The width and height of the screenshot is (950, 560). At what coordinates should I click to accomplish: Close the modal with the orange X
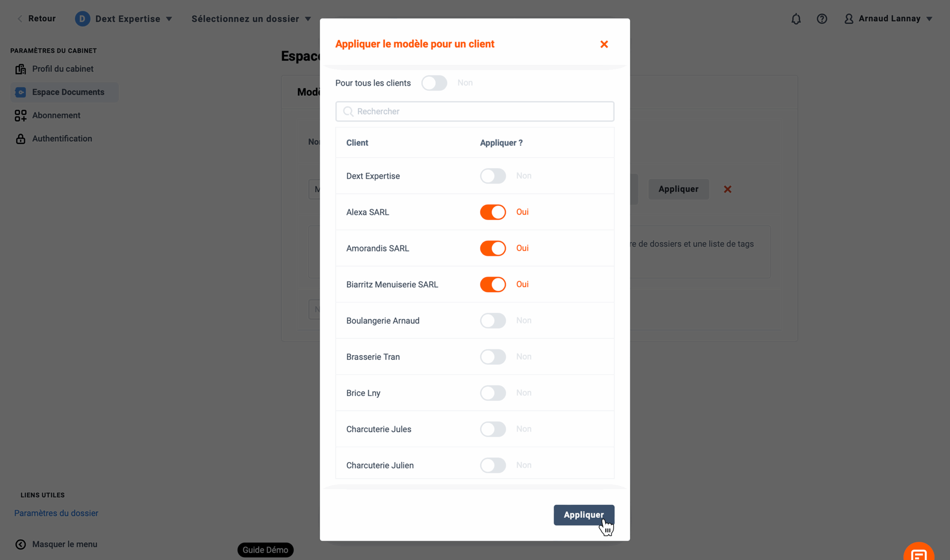pos(604,44)
